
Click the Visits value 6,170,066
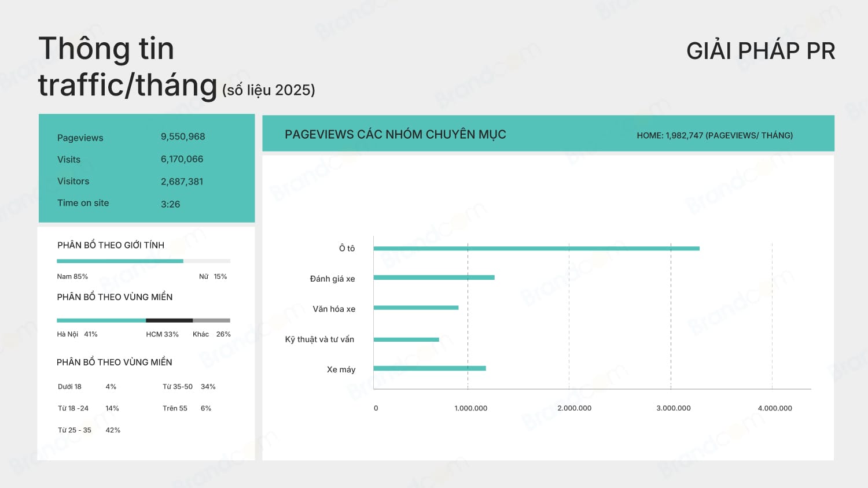[182, 159]
